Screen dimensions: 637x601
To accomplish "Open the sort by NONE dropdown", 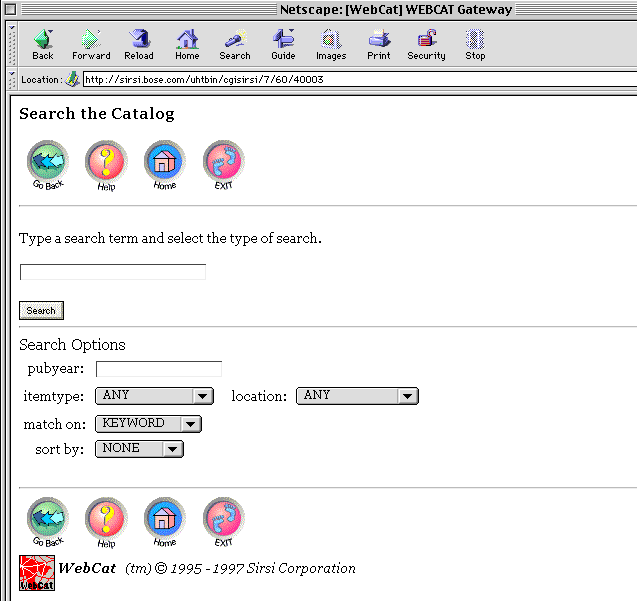I will click(139, 449).
